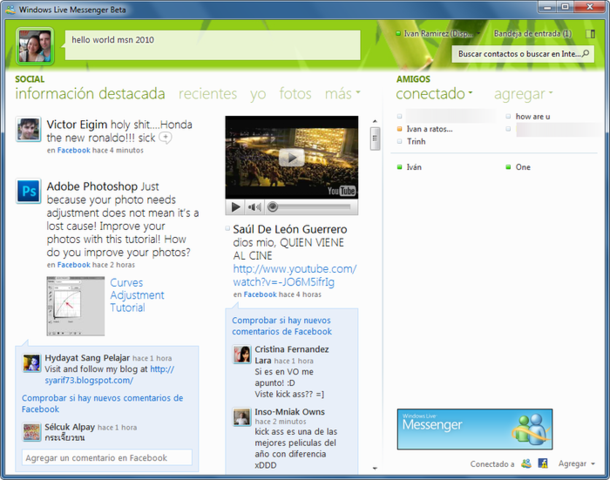Mute the video with the speaker icon

tap(254, 207)
